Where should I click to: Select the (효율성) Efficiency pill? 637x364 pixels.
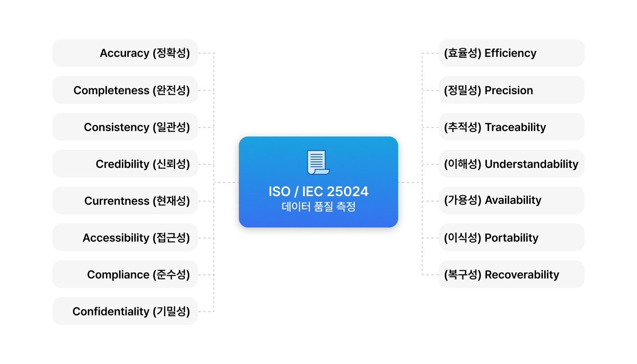coord(512,53)
